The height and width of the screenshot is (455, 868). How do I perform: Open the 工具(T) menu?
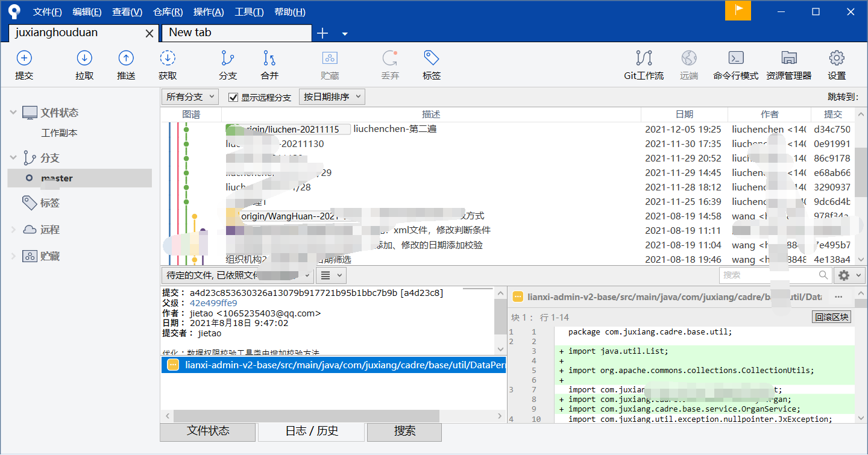coord(249,12)
